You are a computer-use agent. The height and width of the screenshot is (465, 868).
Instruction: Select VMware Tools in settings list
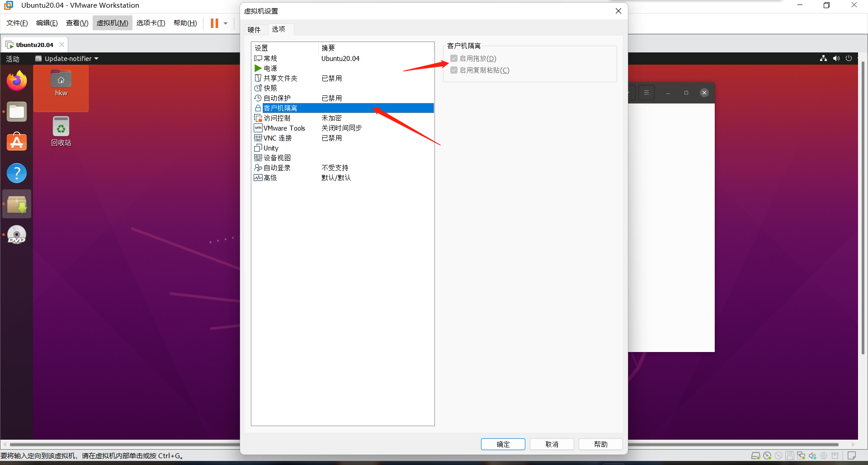click(x=284, y=128)
